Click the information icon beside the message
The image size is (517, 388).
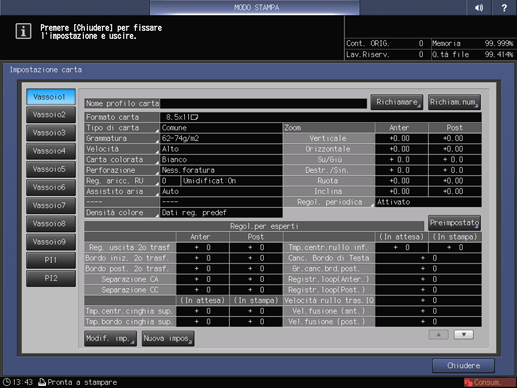(x=23, y=31)
